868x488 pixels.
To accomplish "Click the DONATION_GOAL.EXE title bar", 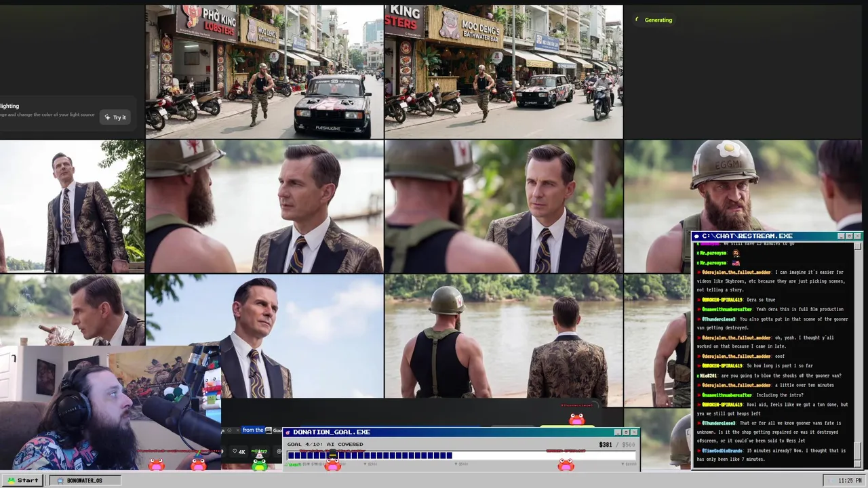I will click(461, 432).
